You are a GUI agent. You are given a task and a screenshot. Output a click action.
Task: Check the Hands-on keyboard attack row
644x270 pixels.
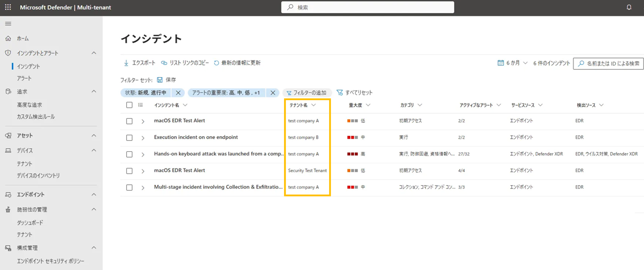(129, 154)
